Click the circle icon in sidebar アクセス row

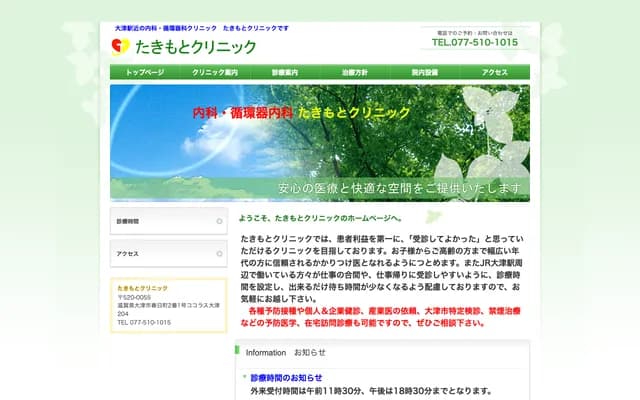(220, 254)
